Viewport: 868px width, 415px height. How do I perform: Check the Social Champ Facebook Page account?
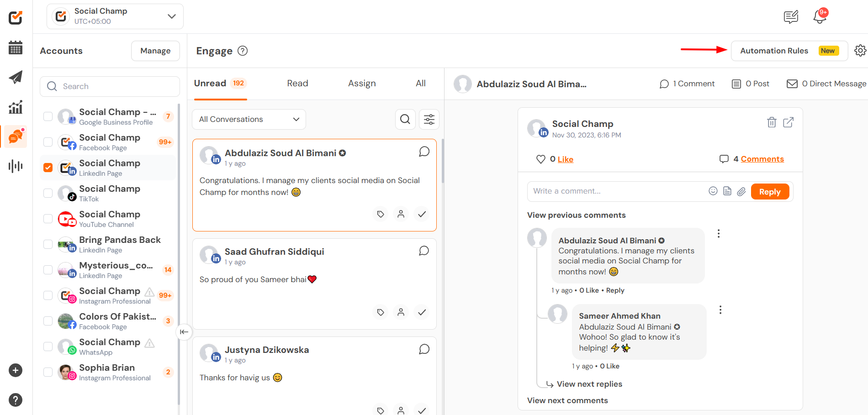click(48, 142)
